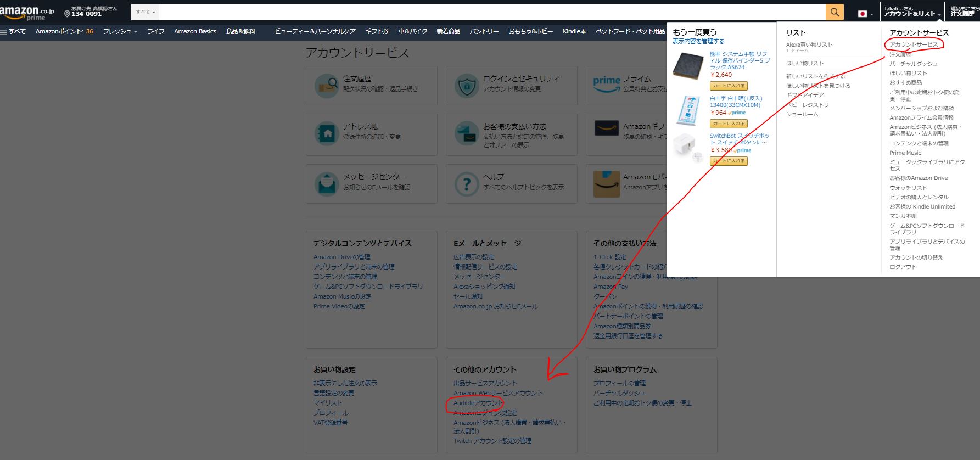Click the ログインとセキュリティ shield icon

click(x=467, y=86)
